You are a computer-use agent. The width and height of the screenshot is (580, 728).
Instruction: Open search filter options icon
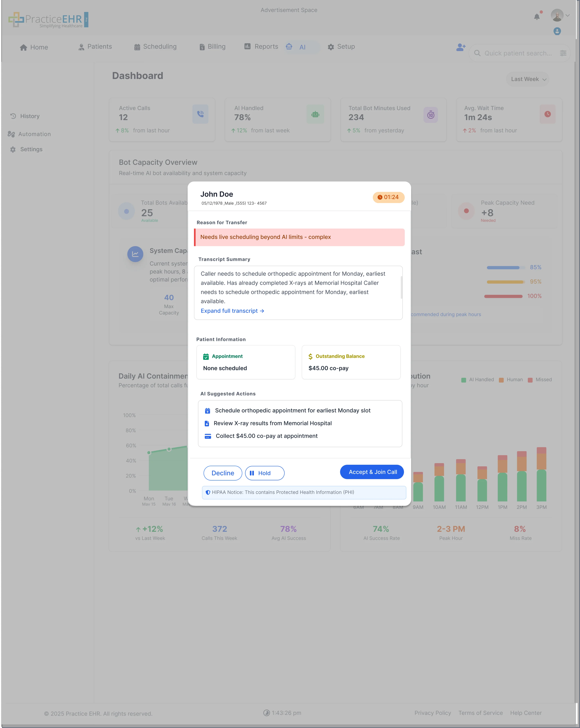[563, 53]
